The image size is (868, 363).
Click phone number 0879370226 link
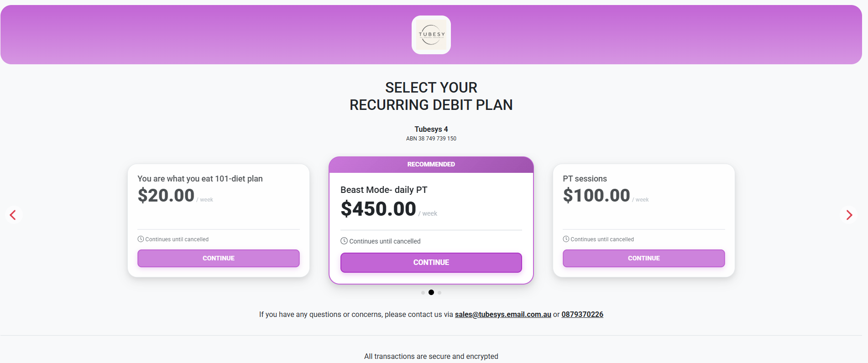coord(582,314)
